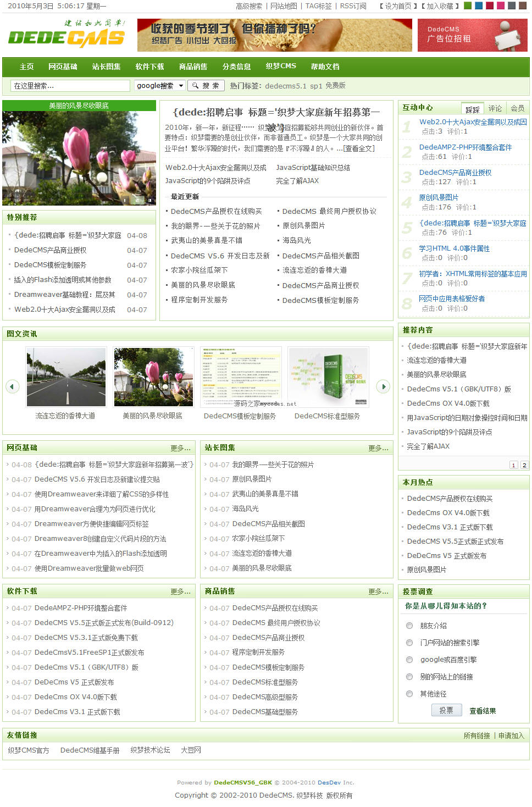Choose 别的网站上的链接 poll option
This screenshot has height=807, width=532.
(x=409, y=677)
